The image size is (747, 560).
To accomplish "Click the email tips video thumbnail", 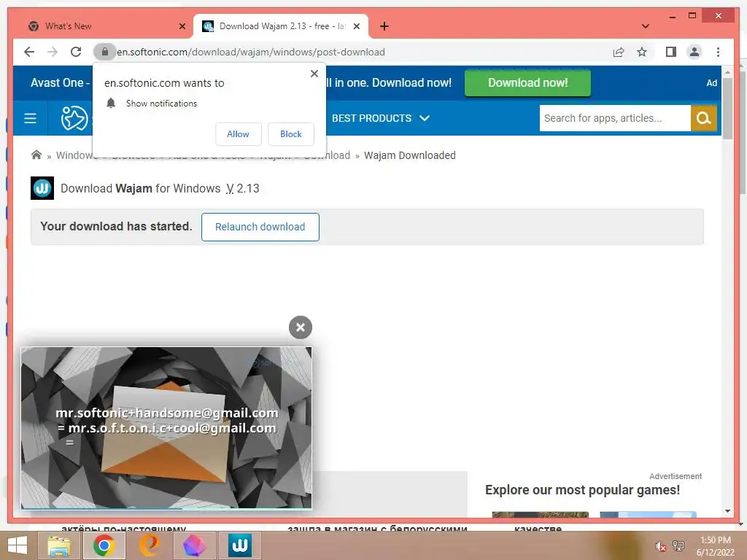I will (166, 427).
